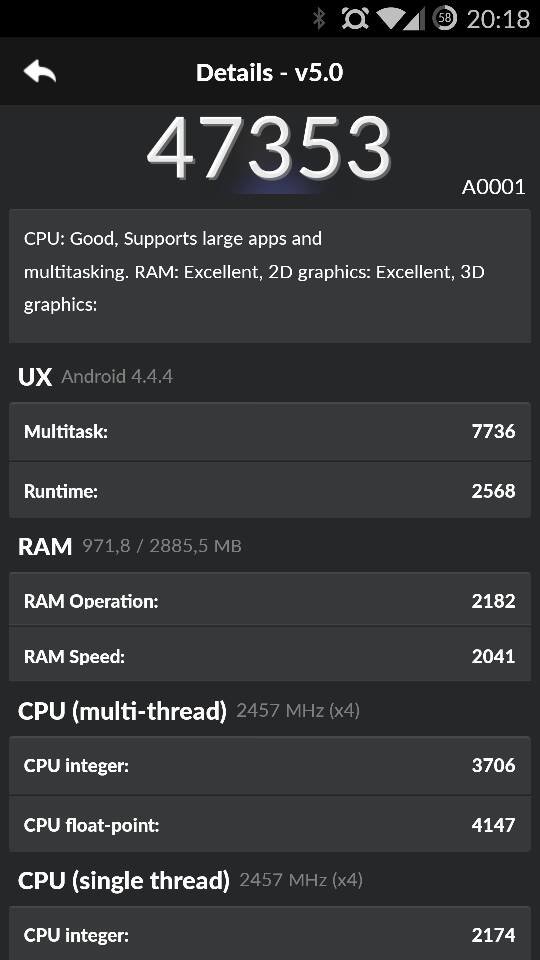The height and width of the screenshot is (960, 540).
Task: Tap the back arrow icon
Action: [x=40, y=72]
